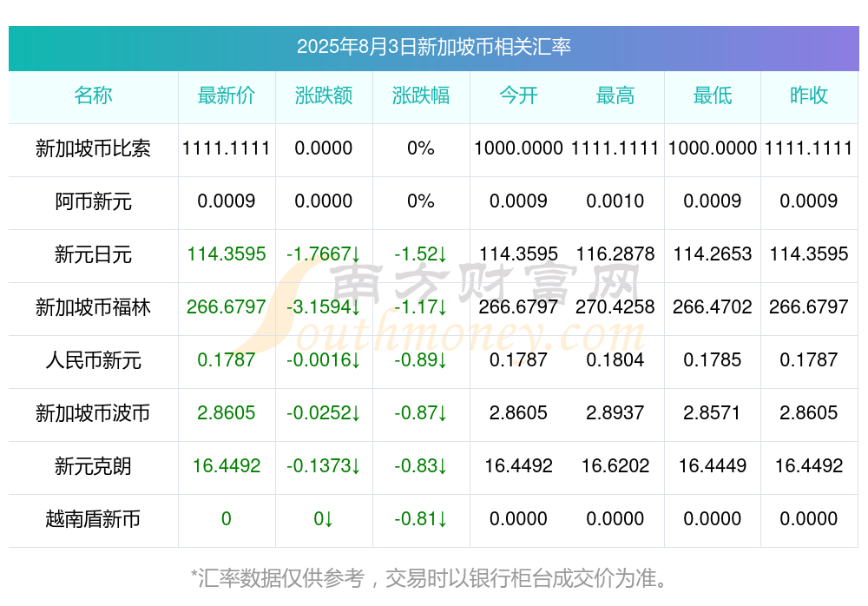Select the 最新价 column header

[227, 96]
